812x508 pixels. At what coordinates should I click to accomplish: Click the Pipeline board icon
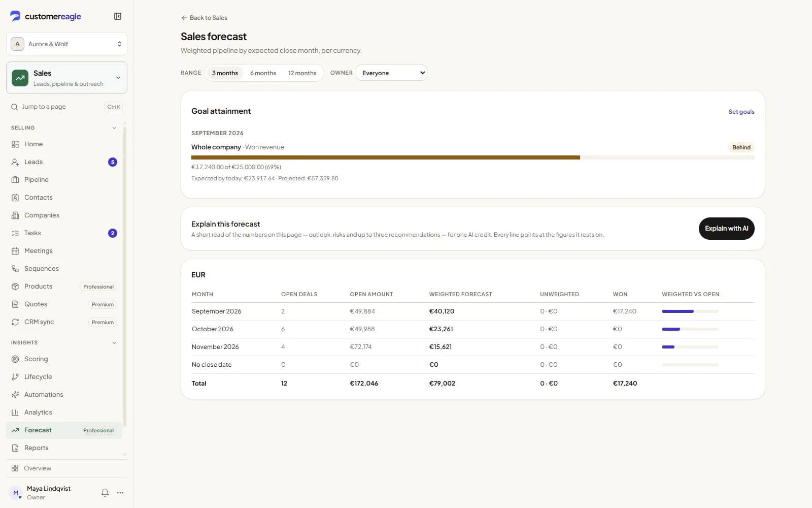15,180
